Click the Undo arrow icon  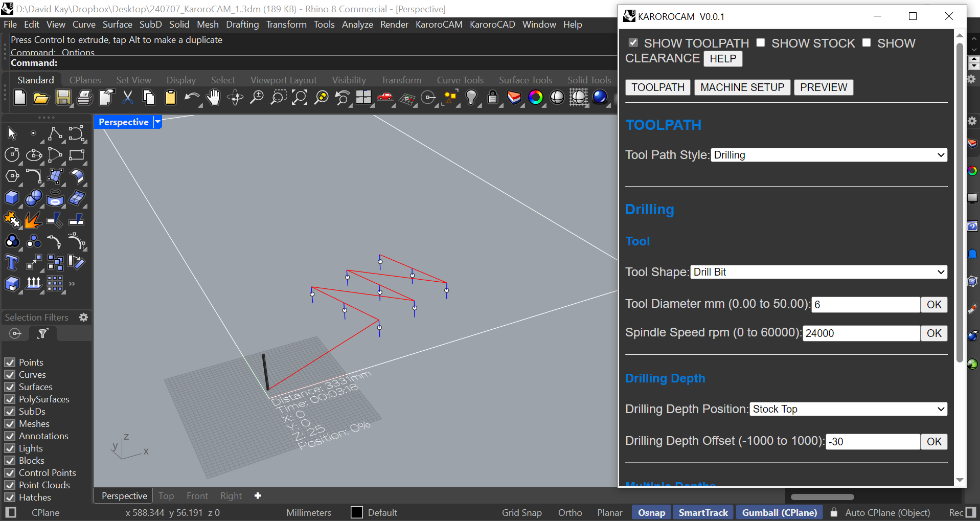tap(192, 97)
